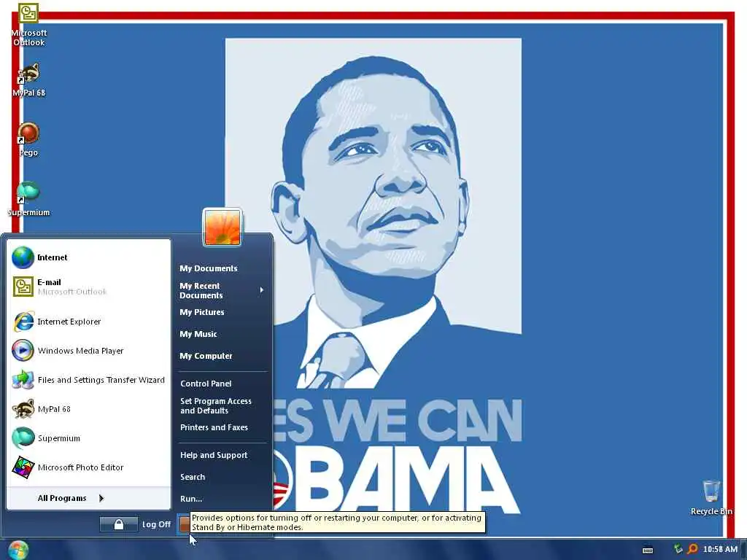This screenshot has width=747, height=560.
Task: Open Microsoft Outlook desktop shortcut
Action: coord(28,25)
